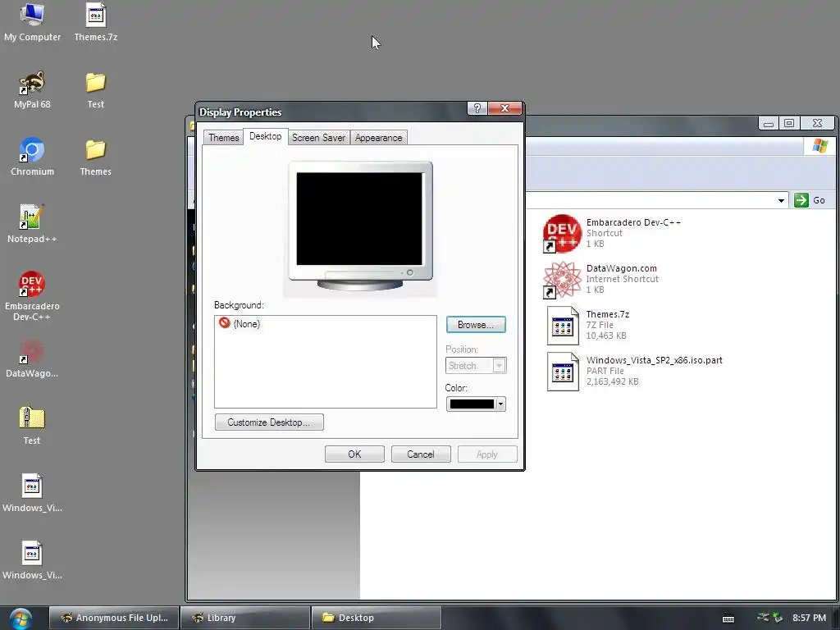Switch to Library taskbar button
Screen dimensions: 840x630
pos(245,618)
